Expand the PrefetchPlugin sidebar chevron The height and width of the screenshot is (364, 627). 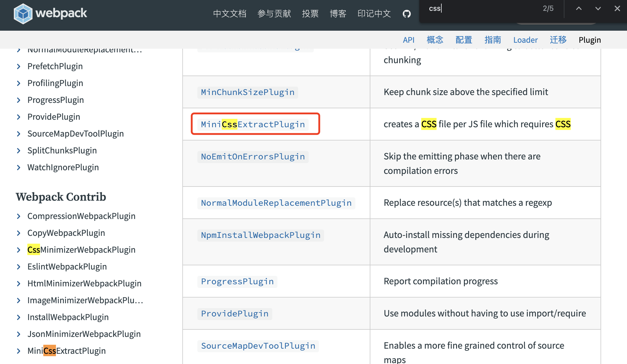coord(19,66)
